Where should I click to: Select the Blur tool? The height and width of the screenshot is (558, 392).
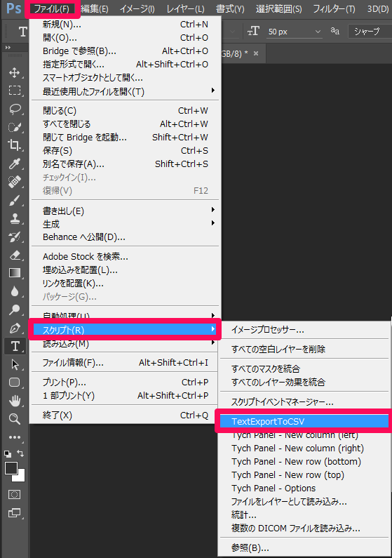click(15, 291)
